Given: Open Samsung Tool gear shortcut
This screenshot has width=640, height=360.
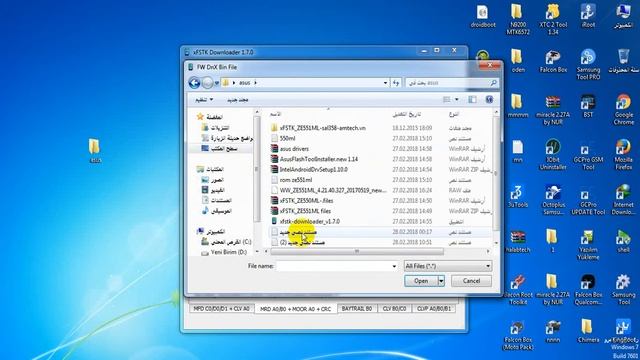Looking at the screenshot, I should 623,289.
